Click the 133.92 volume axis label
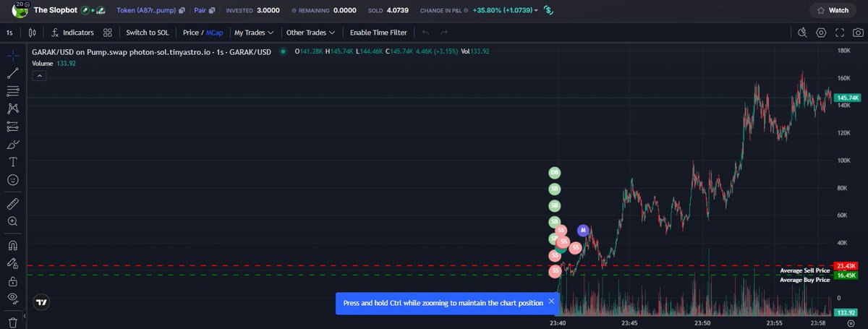The height and width of the screenshot is (329, 868). [x=846, y=312]
